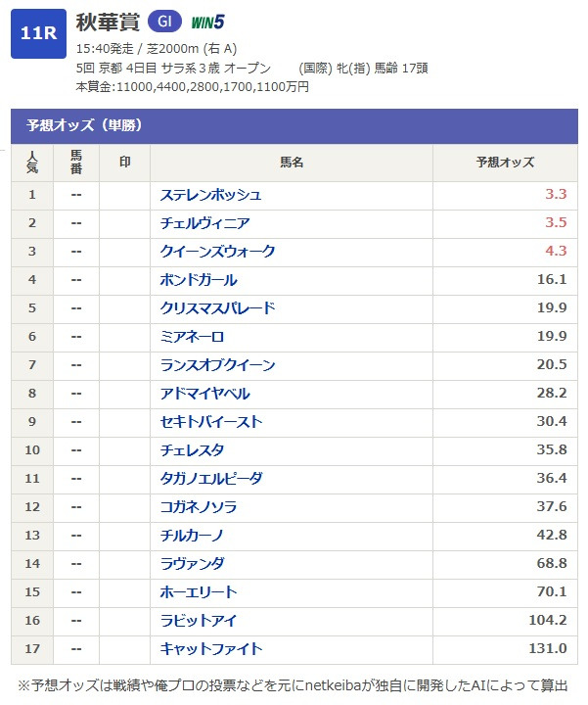
Task: Select ボンドガール horse name
Action: pos(199,280)
